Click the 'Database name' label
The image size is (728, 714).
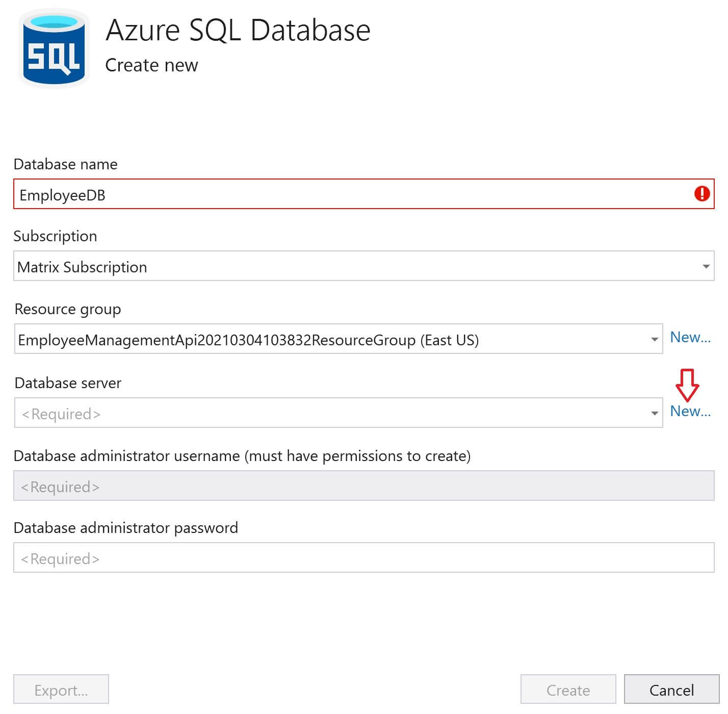click(x=65, y=164)
